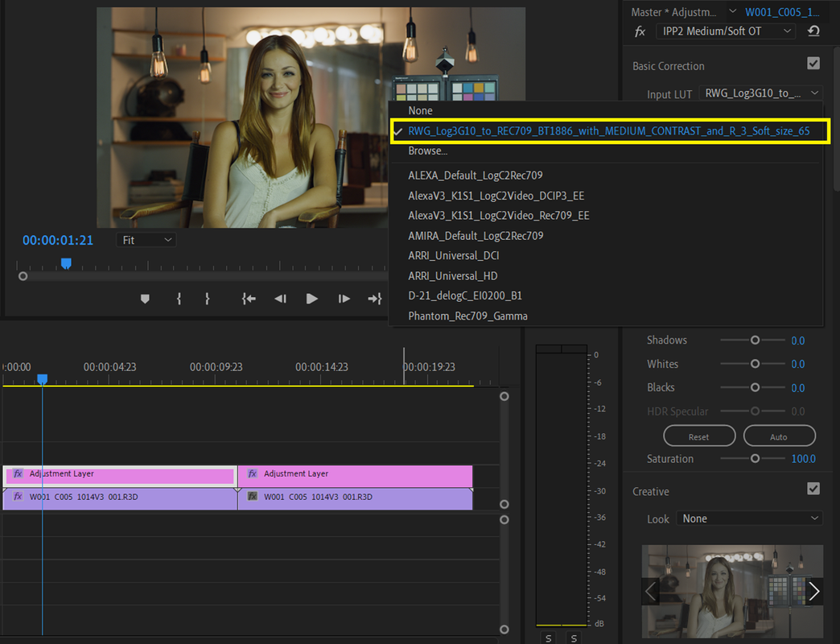This screenshot has height=644, width=840.
Task: Click the timeline playhead marker on the ruler
Action: 43,379
